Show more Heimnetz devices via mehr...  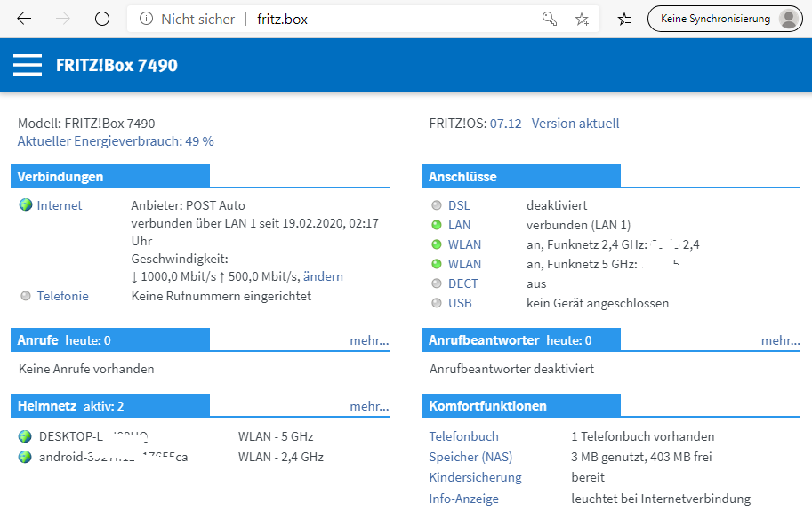click(x=369, y=406)
